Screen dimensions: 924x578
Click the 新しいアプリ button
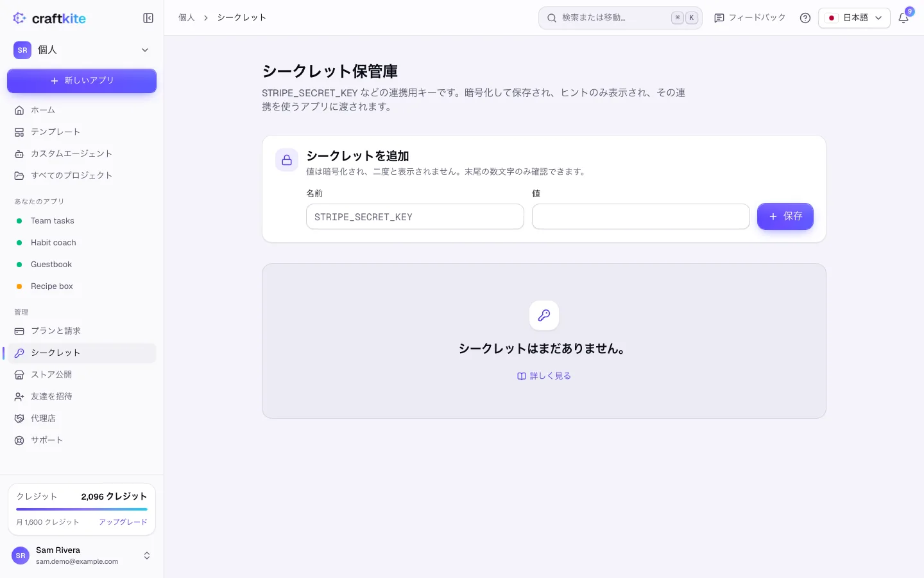(81, 81)
